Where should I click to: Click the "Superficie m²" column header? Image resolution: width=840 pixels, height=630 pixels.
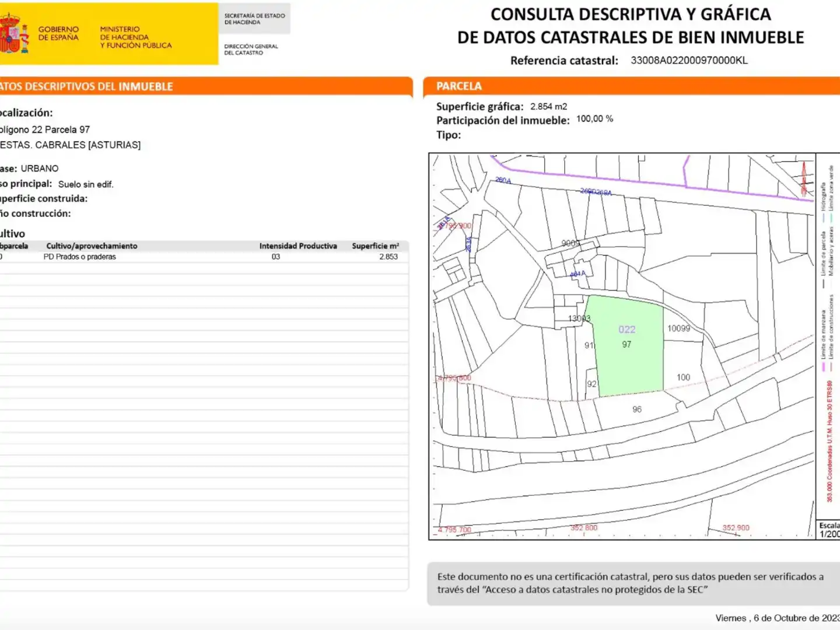click(375, 246)
